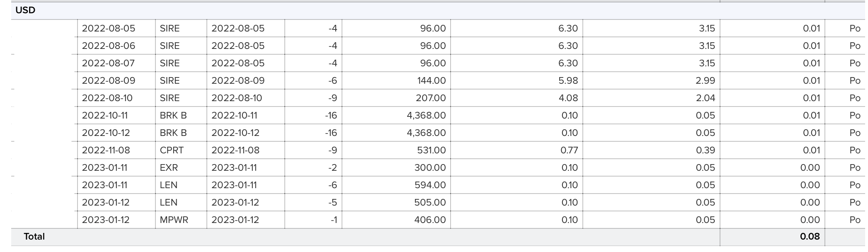Select the 207.00 value cell
The image size is (868, 252).
pyautogui.click(x=431, y=98)
